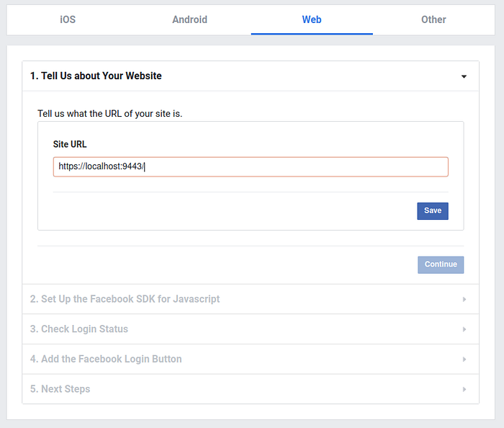Click the Continue button

(441, 264)
